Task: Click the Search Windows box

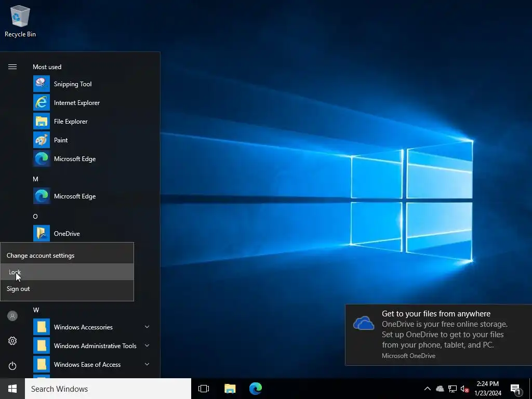Action: [x=108, y=389]
